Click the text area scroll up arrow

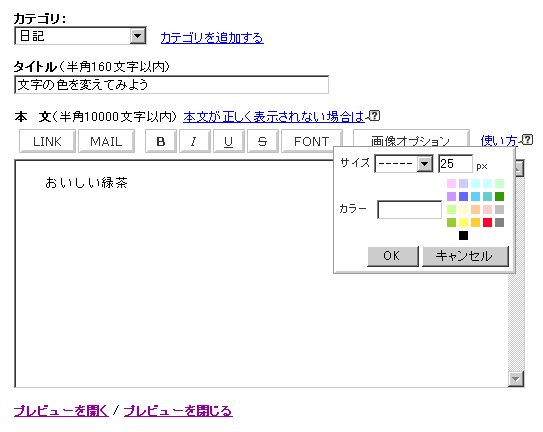[519, 169]
